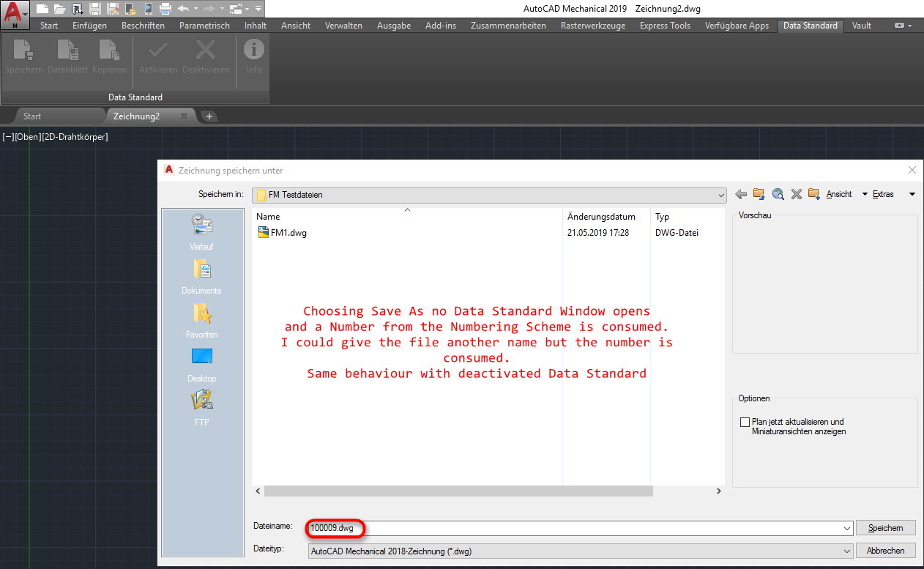Click the Up one level folder icon

759,194
